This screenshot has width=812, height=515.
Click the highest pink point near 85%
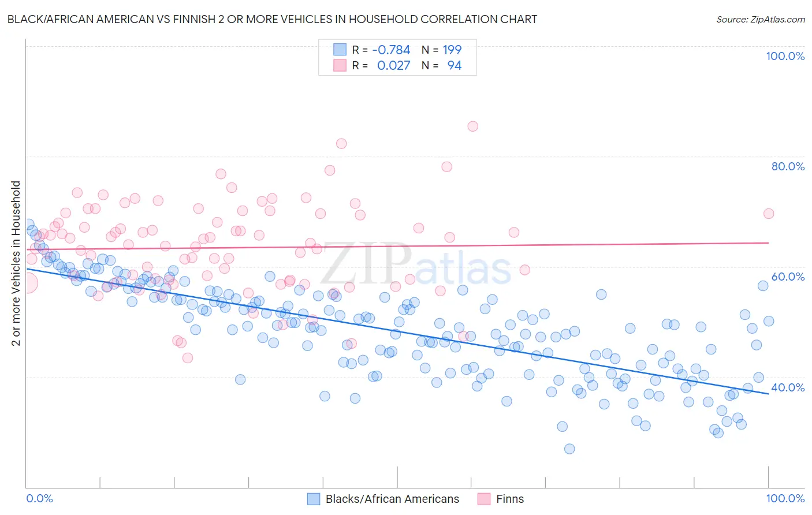pos(472,126)
